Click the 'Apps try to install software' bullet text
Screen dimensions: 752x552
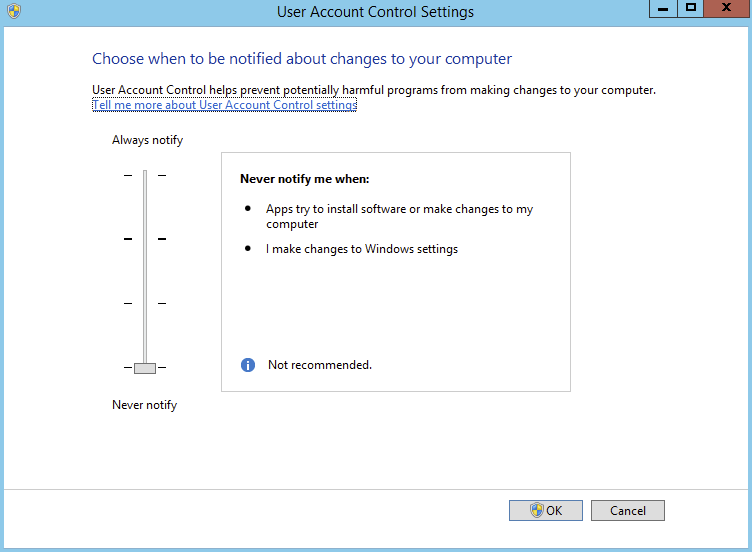[399, 209]
